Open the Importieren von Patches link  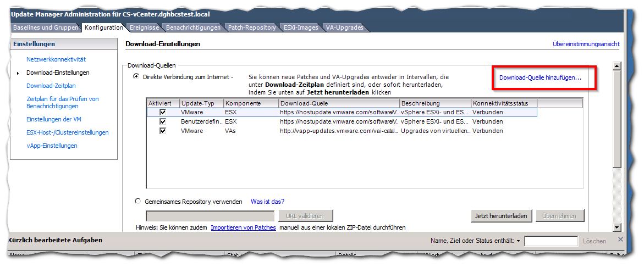click(243, 227)
